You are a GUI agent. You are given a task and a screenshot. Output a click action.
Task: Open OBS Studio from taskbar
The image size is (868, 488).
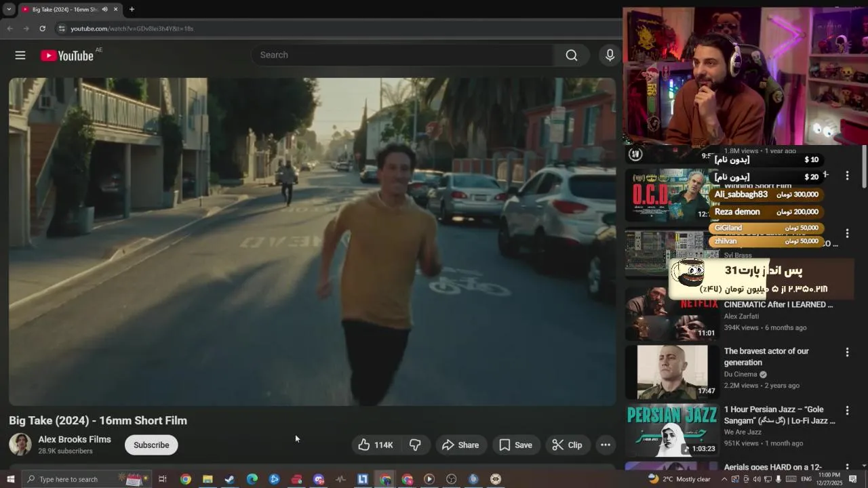coord(451,479)
